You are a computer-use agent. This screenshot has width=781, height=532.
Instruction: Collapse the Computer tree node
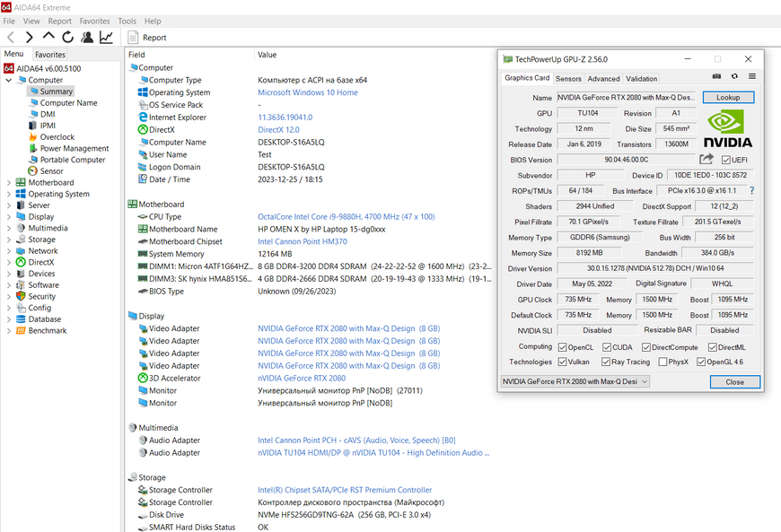(x=8, y=80)
